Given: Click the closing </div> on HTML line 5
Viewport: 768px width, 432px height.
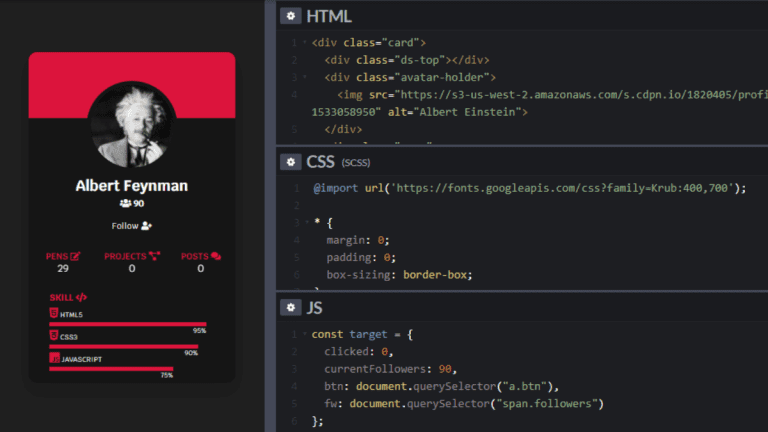Looking at the screenshot, I should pyautogui.click(x=343, y=129).
